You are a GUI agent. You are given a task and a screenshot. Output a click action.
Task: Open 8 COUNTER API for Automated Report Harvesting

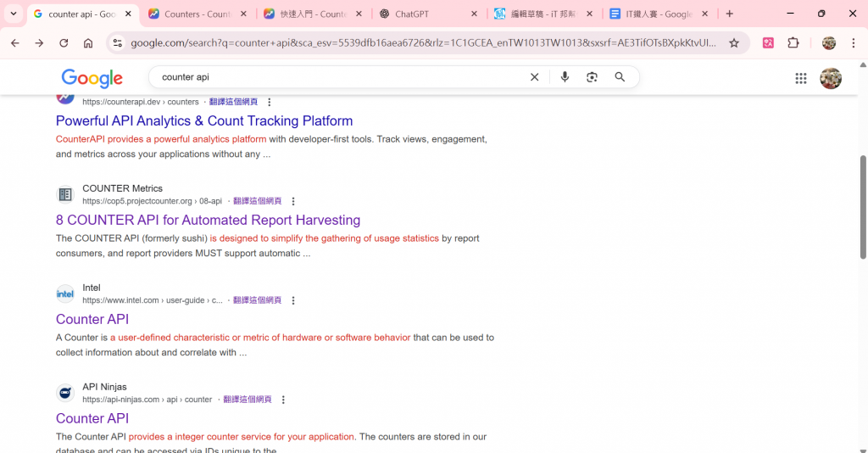209,220
